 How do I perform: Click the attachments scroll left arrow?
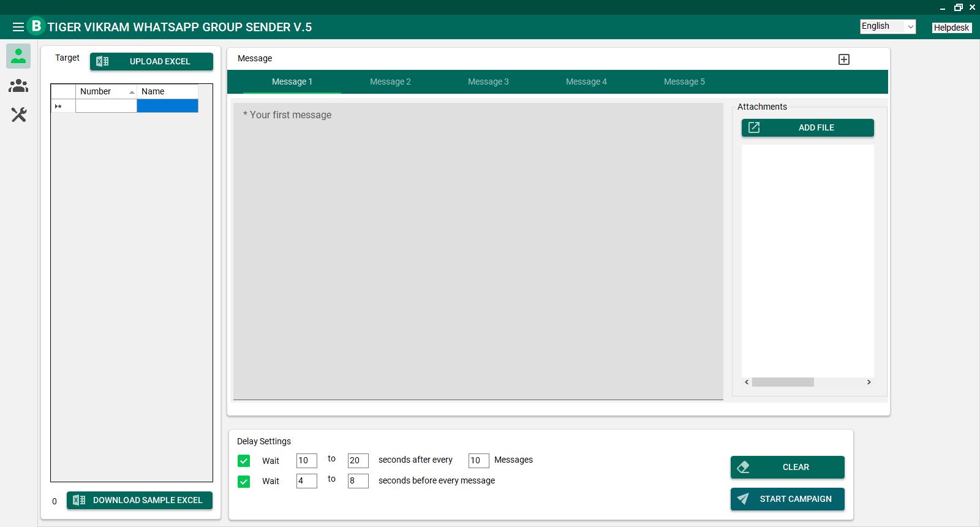click(x=747, y=382)
